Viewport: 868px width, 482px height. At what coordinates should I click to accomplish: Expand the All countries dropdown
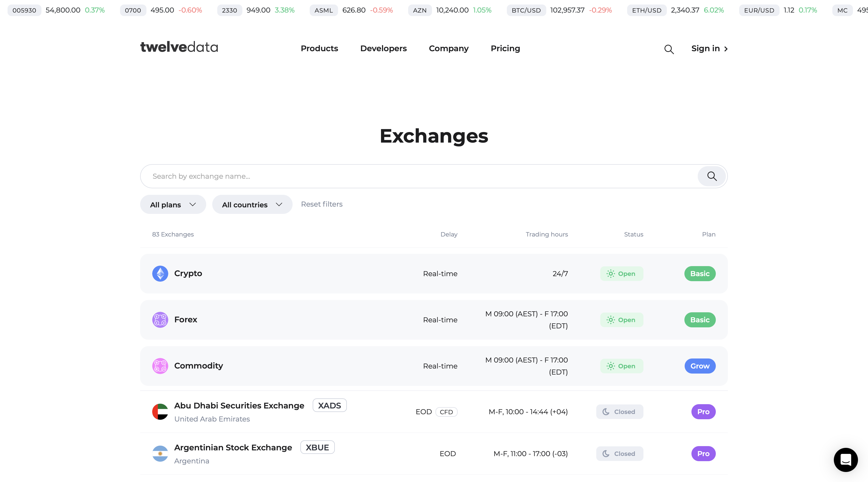click(252, 204)
